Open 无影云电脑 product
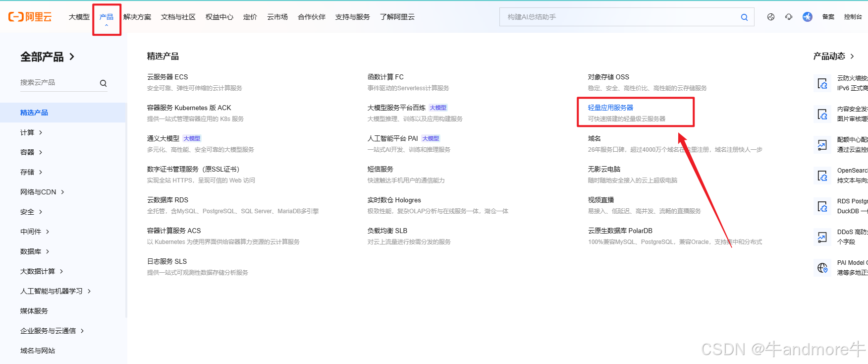This screenshot has height=364, width=868. coord(604,169)
